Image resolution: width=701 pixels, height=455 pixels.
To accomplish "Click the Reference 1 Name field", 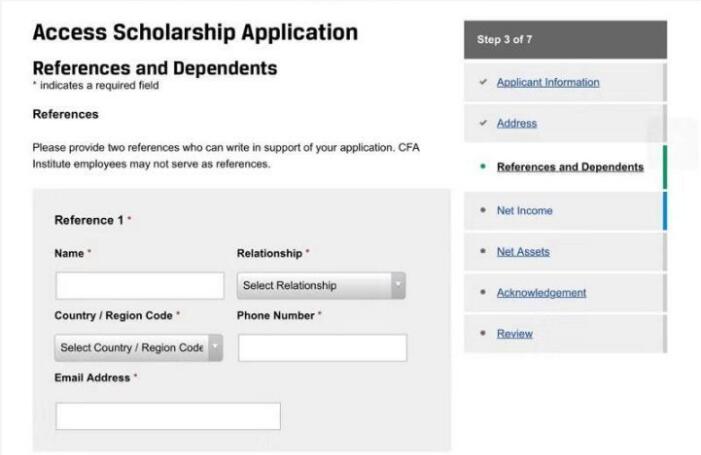I will (140, 286).
